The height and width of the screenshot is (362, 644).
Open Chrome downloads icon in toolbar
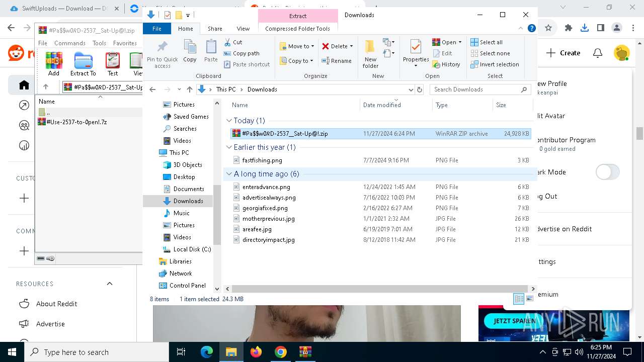(584, 28)
